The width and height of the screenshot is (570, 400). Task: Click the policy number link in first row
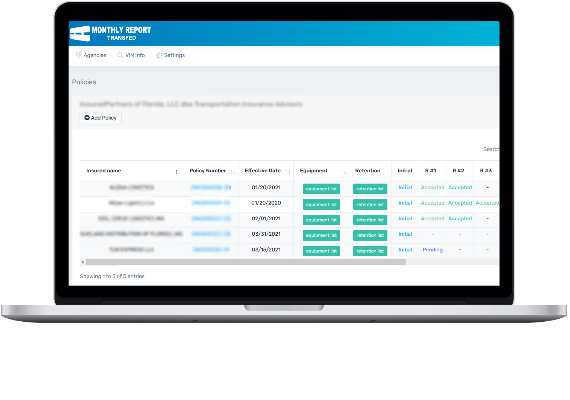211,187
